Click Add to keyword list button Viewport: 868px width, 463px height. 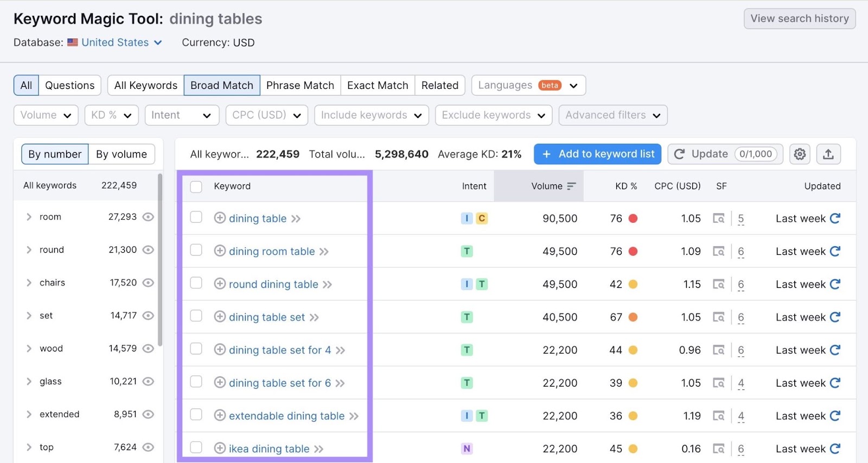(x=597, y=154)
